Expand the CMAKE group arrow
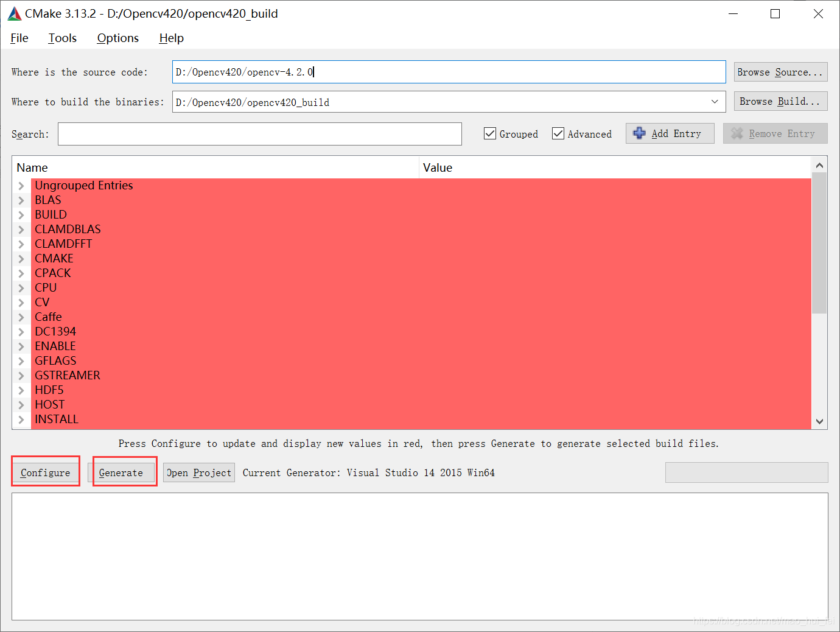Image resolution: width=840 pixels, height=632 pixels. tap(21, 259)
